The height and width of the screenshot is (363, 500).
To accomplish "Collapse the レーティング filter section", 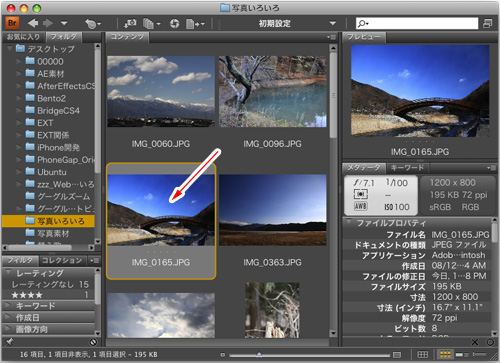I will [x=9, y=273].
